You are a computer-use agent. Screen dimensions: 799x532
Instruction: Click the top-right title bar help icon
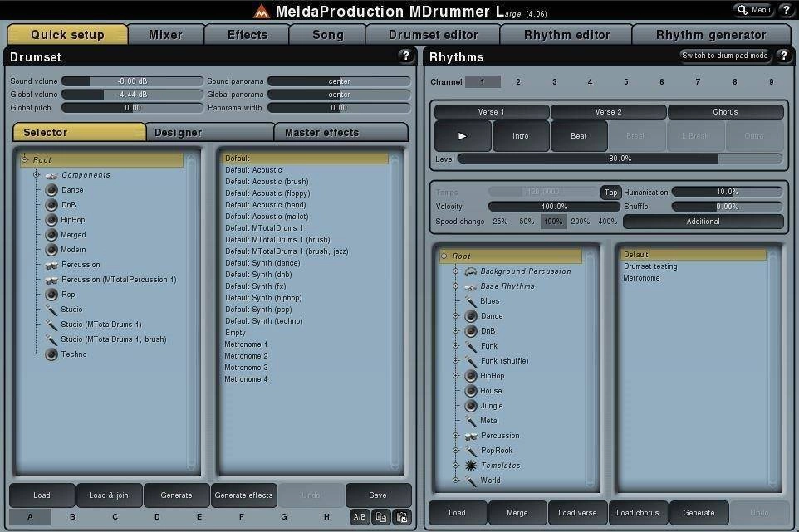pyautogui.click(x=787, y=10)
